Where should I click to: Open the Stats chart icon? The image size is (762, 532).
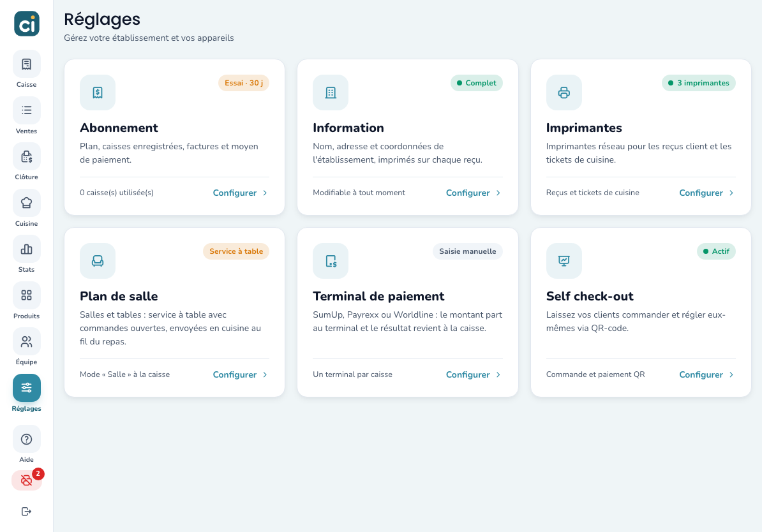point(27,249)
